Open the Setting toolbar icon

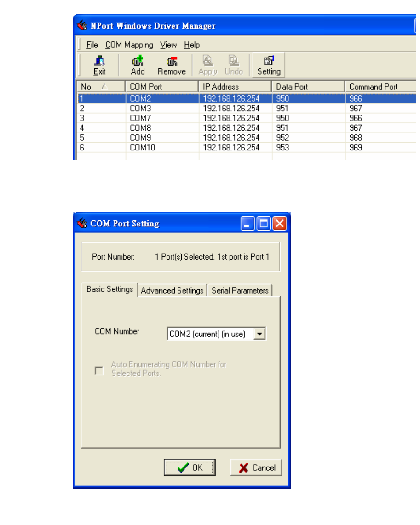[x=269, y=65]
